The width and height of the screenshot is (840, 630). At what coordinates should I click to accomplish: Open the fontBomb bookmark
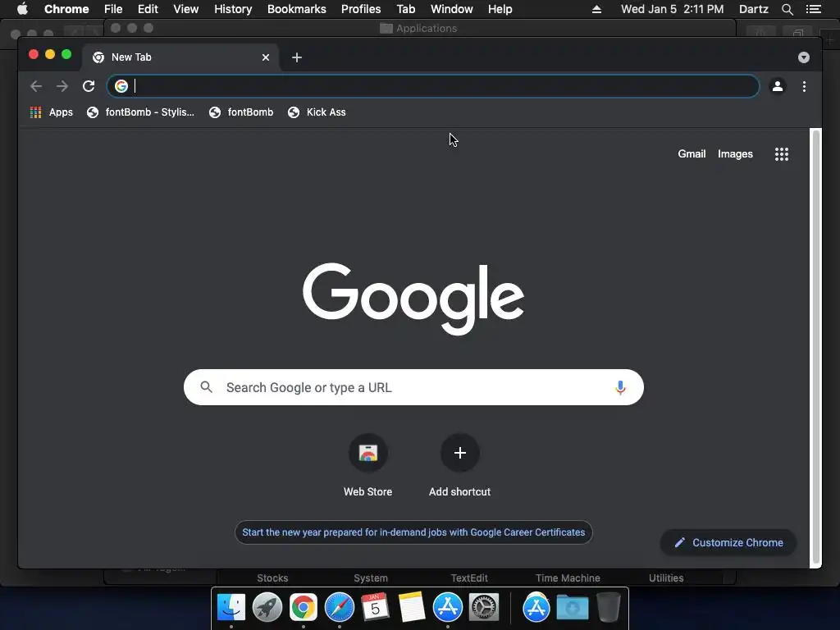(242, 112)
